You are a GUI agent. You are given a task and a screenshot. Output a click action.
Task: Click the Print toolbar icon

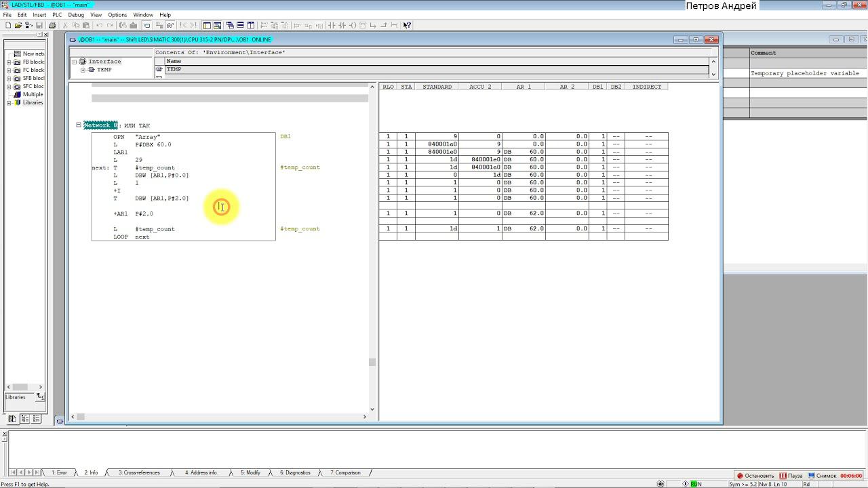coord(52,25)
